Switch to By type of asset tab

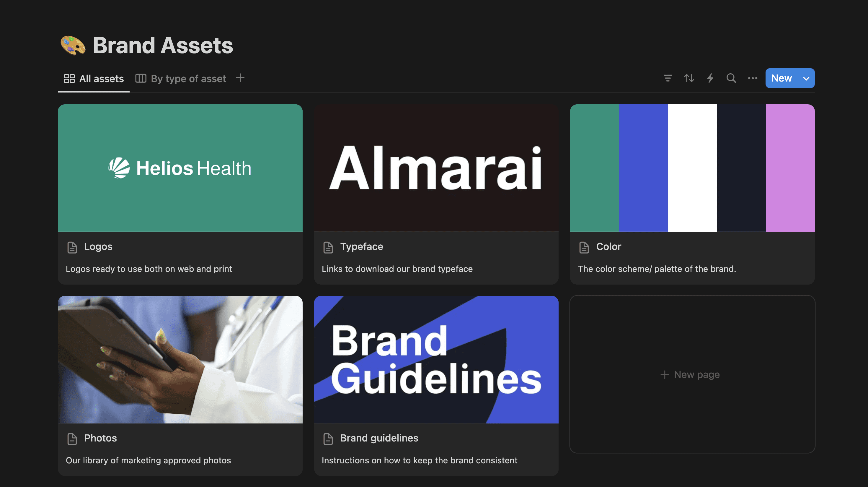pos(181,79)
